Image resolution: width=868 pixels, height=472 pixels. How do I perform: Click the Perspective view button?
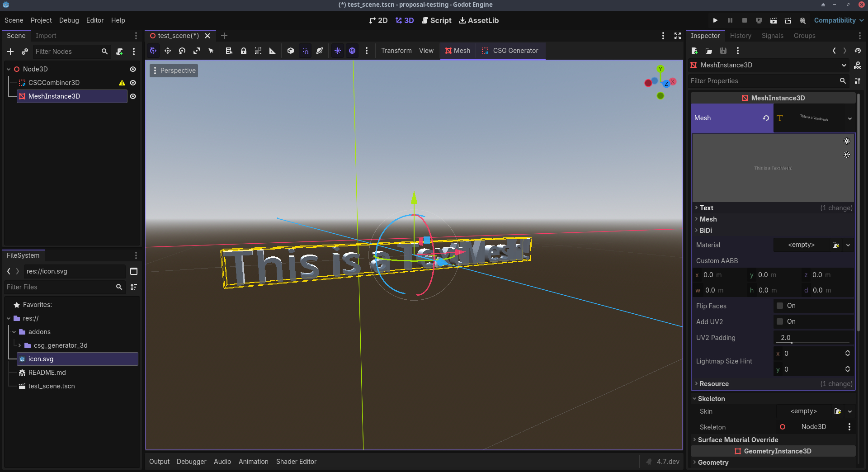tap(174, 71)
